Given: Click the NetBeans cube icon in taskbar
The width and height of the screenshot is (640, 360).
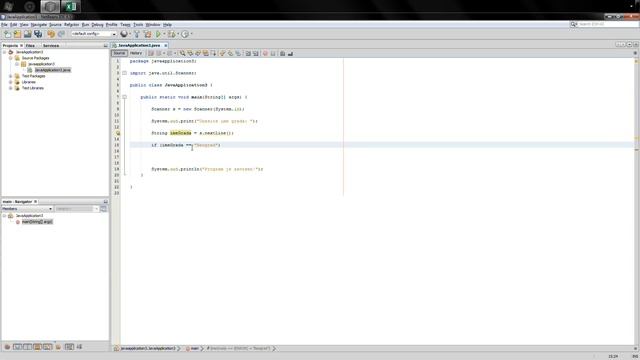Looking at the screenshot, I should pos(50,7).
